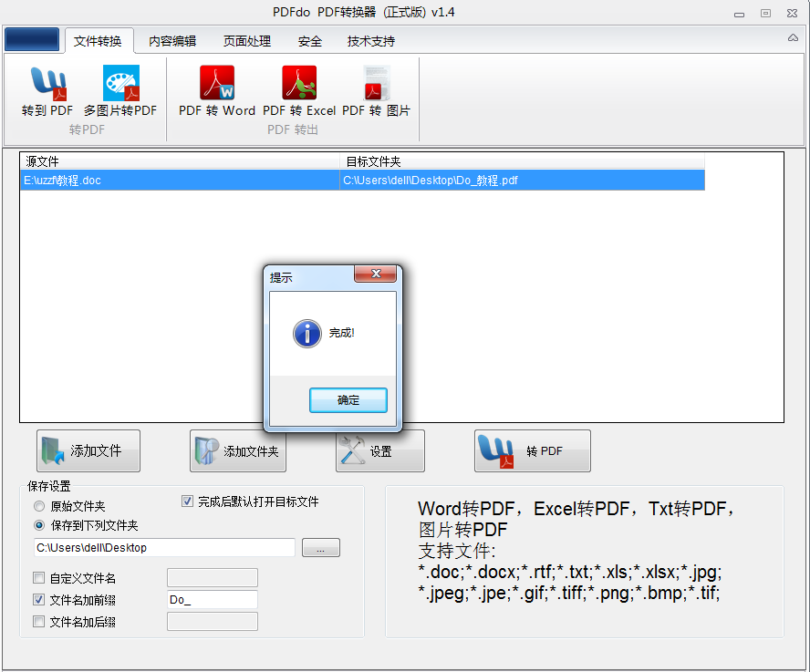Click the destination folder path field

click(164, 547)
